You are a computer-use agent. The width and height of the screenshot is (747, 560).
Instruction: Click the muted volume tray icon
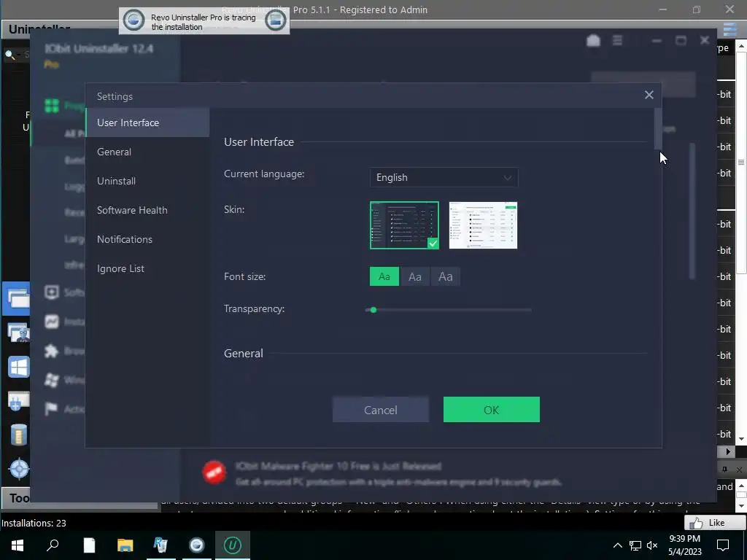tap(652, 545)
